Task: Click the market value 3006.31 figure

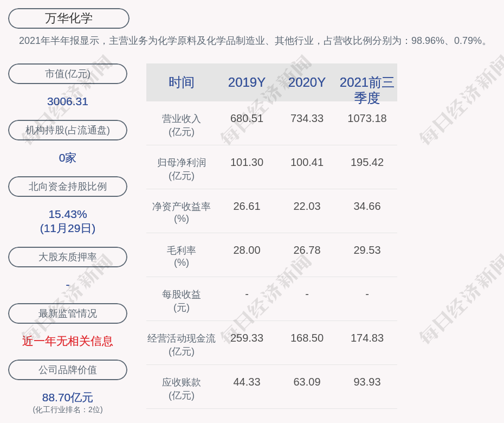Action: [68, 101]
